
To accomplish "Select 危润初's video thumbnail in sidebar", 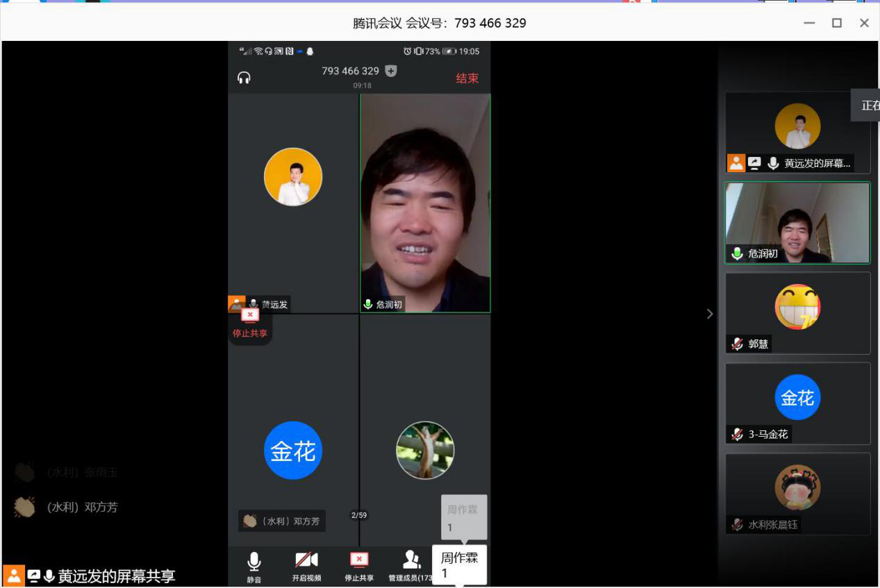I will click(797, 222).
